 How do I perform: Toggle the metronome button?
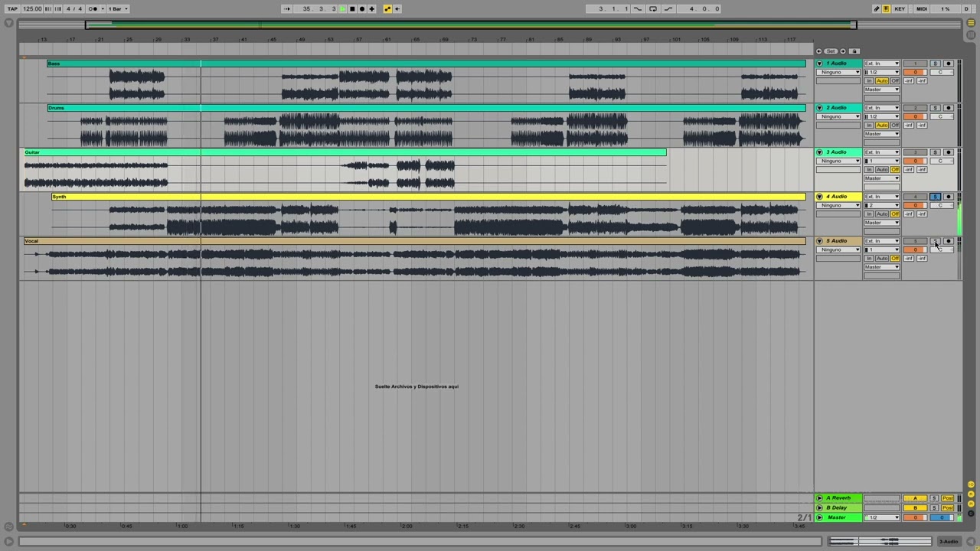93,8
